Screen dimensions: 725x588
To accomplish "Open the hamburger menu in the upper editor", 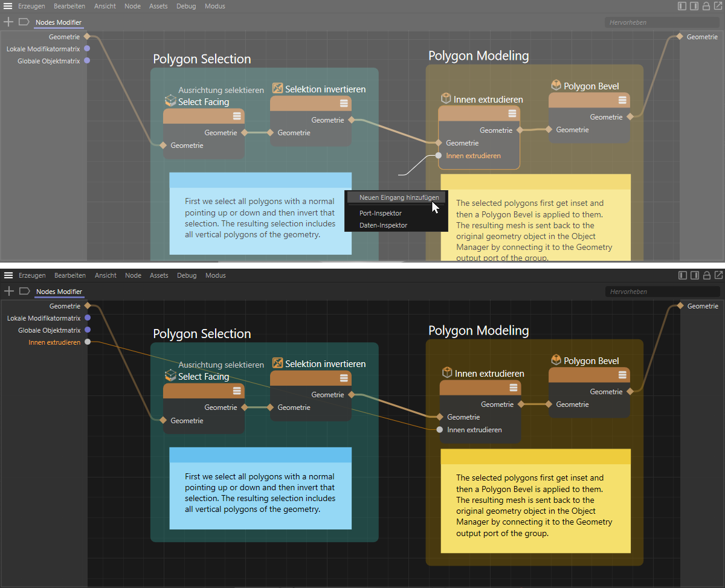I will (8, 6).
